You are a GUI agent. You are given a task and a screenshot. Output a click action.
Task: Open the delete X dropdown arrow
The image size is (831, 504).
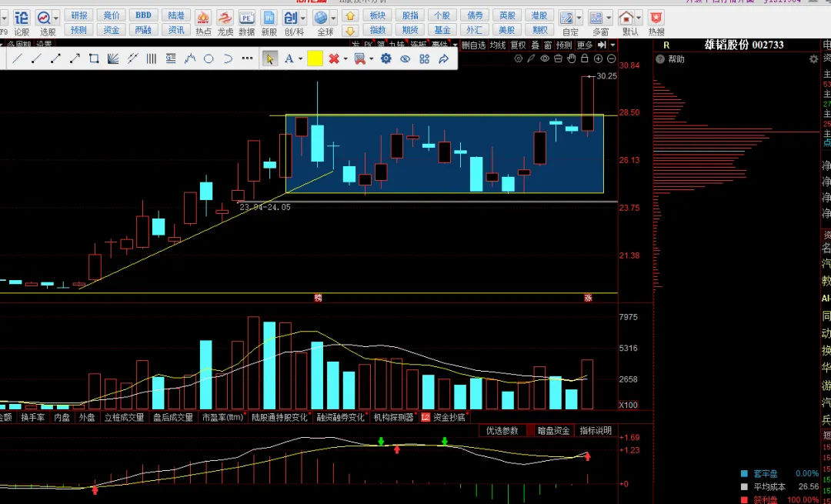coord(345,58)
